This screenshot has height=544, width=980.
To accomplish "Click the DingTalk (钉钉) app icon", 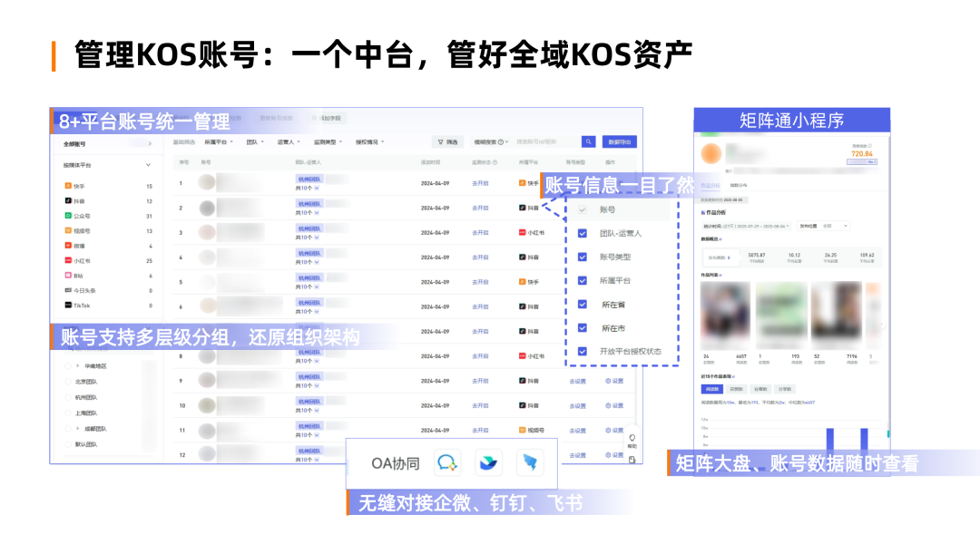I will point(490,463).
